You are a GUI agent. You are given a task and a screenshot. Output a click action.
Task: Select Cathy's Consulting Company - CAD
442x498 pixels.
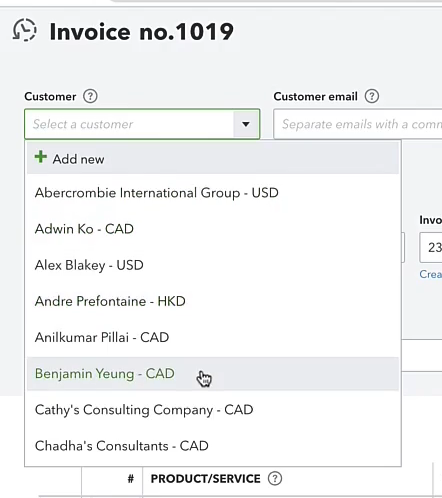[213, 410]
